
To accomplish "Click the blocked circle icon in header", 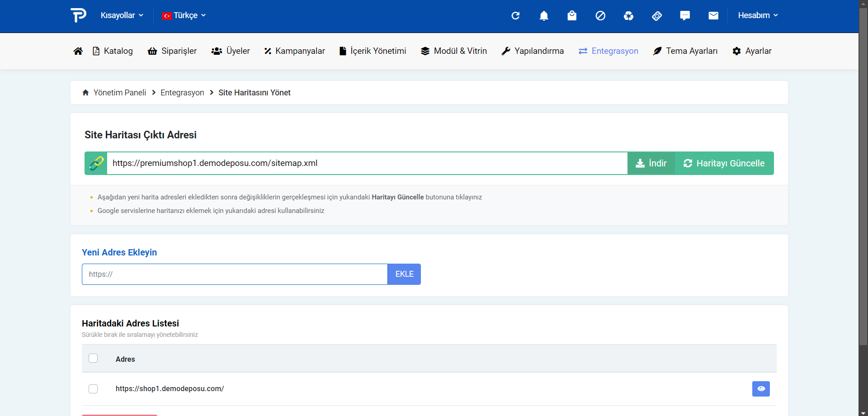I will tap(600, 16).
